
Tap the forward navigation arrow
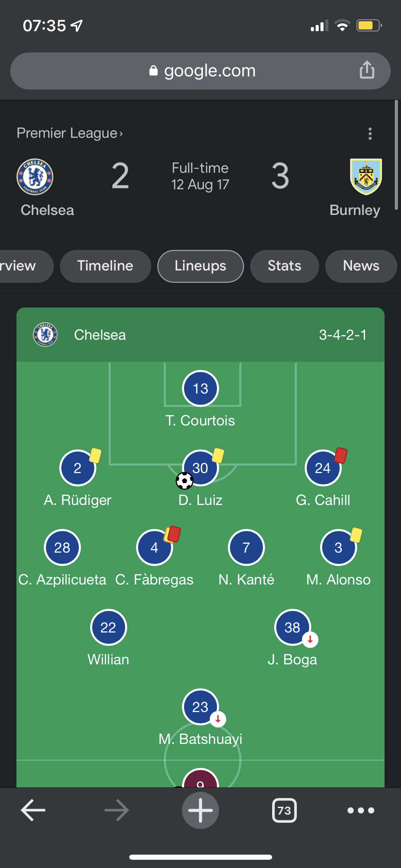(117, 810)
